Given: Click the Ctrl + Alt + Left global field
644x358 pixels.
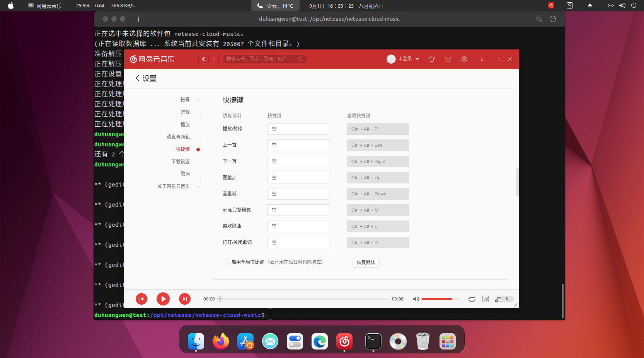Looking at the screenshot, I should [x=378, y=145].
